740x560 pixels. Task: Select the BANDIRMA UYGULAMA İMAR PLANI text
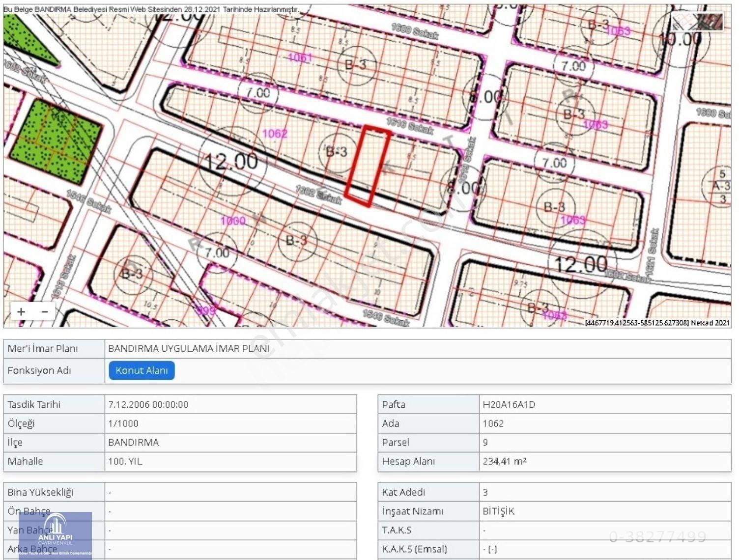[x=189, y=349]
